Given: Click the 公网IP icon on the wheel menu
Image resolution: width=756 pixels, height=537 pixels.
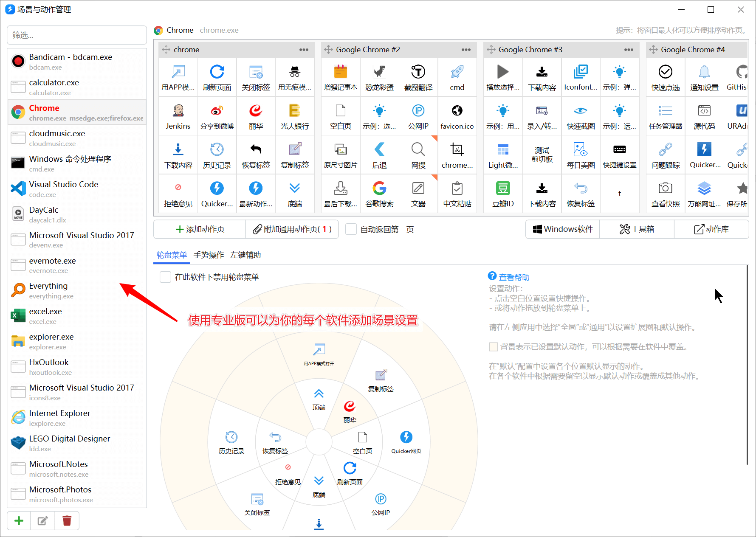Looking at the screenshot, I should 381,499.
